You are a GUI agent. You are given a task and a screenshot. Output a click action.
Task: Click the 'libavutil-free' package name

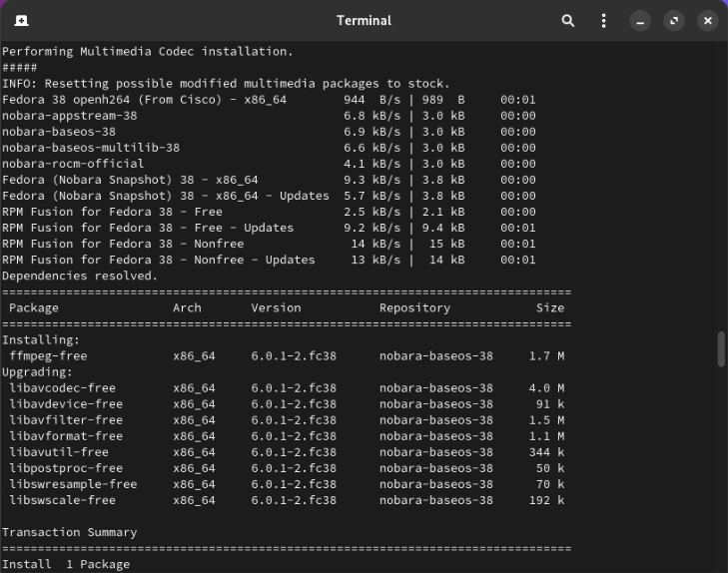(59, 452)
